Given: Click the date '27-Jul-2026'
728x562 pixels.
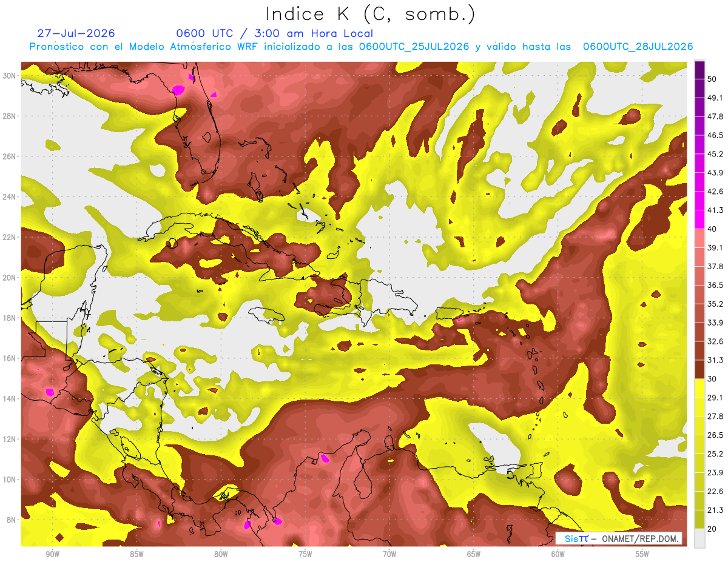Looking at the screenshot, I should (x=76, y=33).
